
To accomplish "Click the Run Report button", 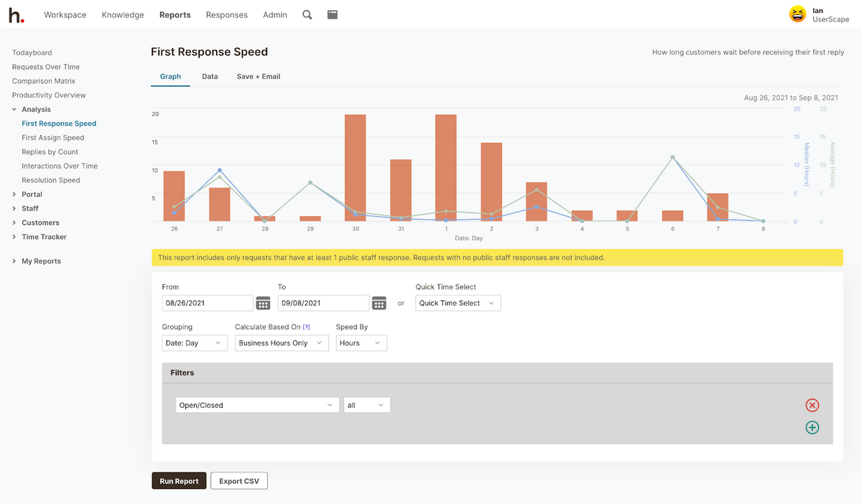I will point(179,481).
